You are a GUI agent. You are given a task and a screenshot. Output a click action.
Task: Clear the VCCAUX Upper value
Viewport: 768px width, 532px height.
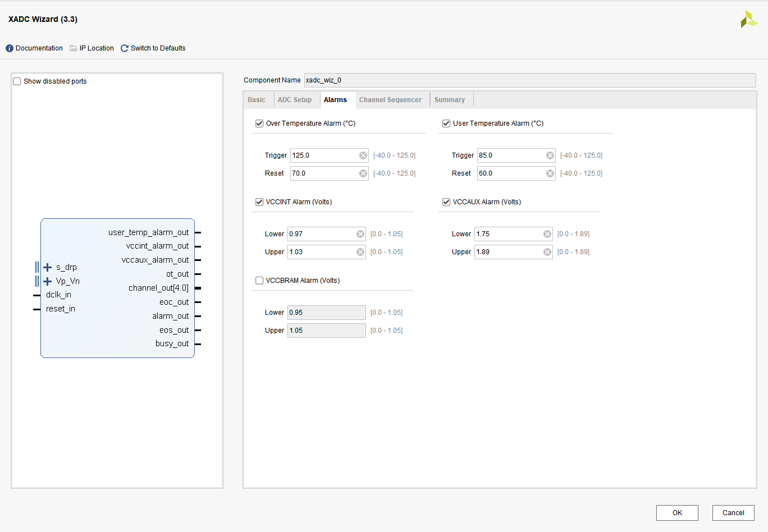(x=547, y=252)
